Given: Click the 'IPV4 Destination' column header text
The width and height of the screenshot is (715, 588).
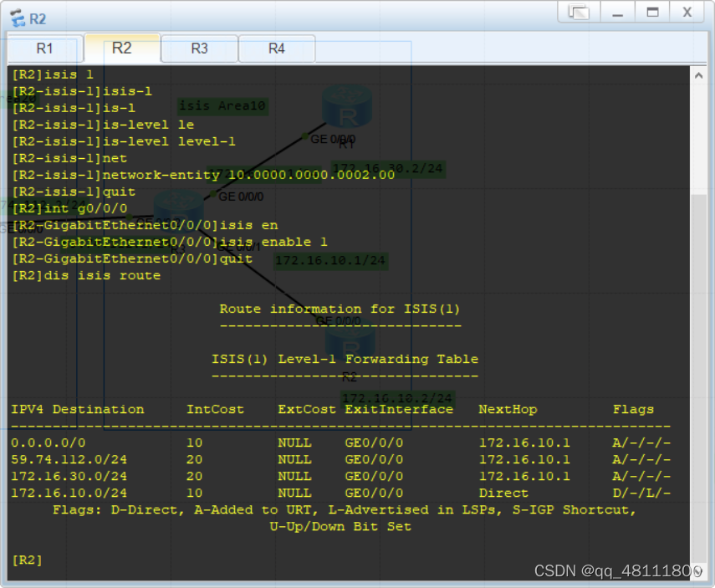Looking at the screenshot, I should (x=78, y=409).
